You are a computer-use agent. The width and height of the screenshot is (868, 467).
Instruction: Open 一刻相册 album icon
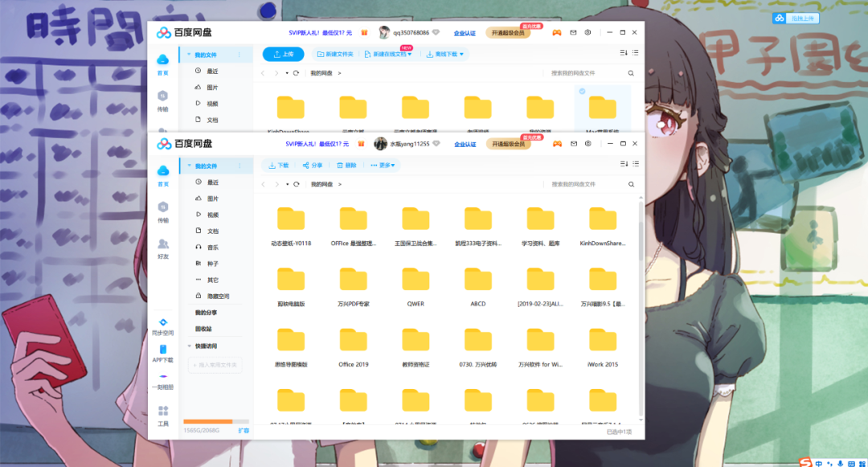162,376
